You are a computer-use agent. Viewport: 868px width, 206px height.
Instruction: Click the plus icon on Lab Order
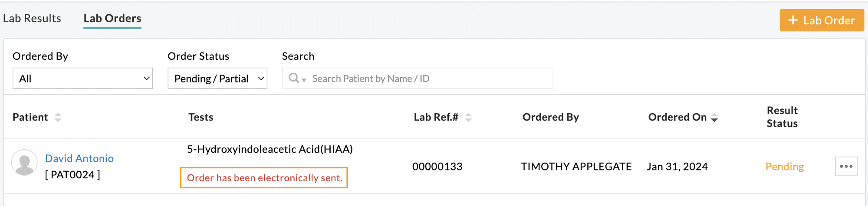coord(793,20)
